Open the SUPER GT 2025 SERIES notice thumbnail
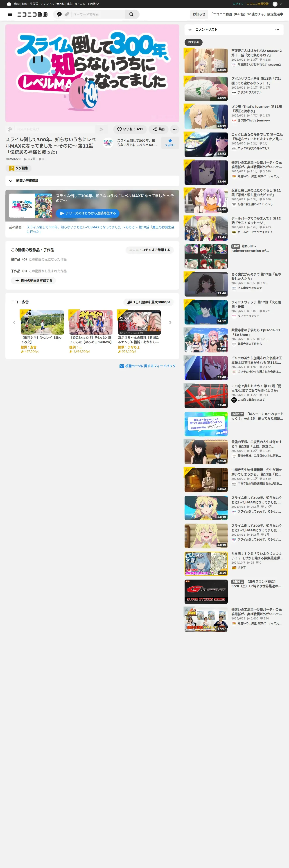 (206, 592)
